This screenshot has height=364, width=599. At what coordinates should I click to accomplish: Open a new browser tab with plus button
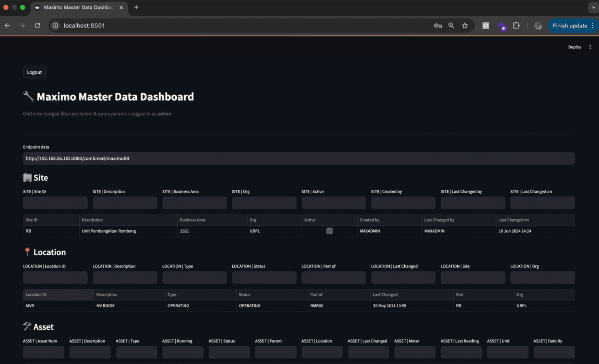point(136,7)
